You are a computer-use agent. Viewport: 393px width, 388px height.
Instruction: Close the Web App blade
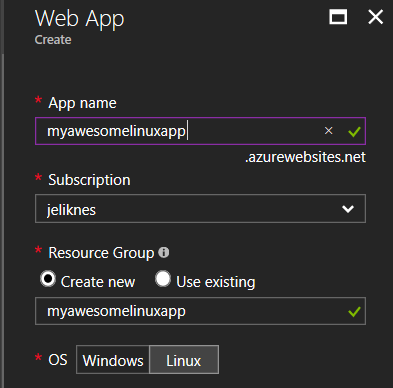(x=376, y=17)
